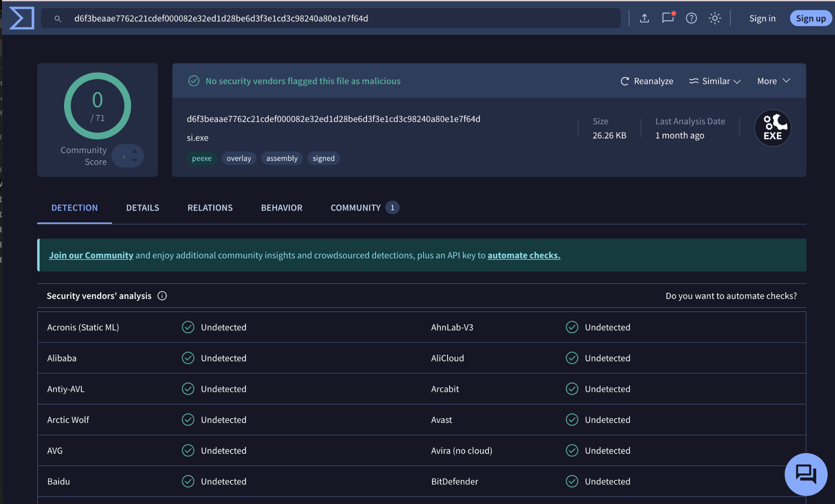
Task: Click the AliCloud Undetected check icon
Action: point(572,358)
